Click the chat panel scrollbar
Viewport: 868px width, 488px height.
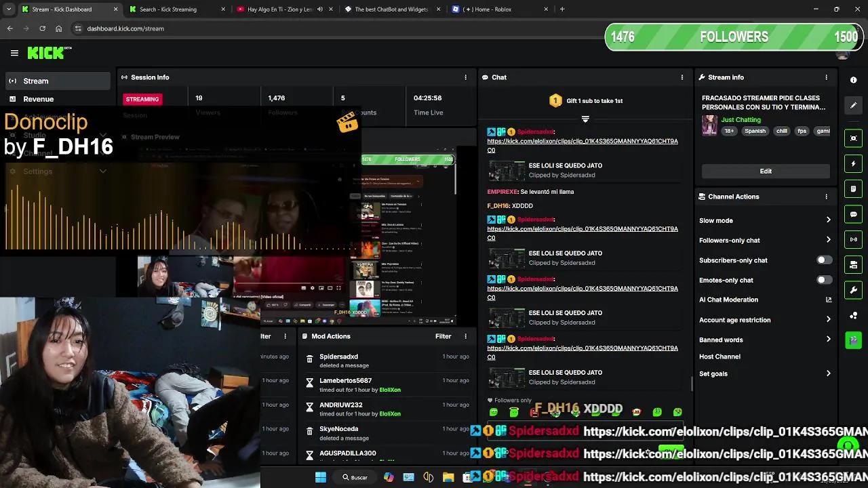coord(692,384)
